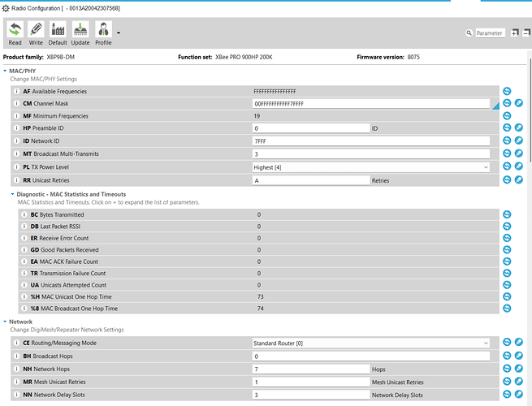This screenshot has width=532, height=406.
Task: Click the Update firmware button
Action: click(x=80, y=32)
